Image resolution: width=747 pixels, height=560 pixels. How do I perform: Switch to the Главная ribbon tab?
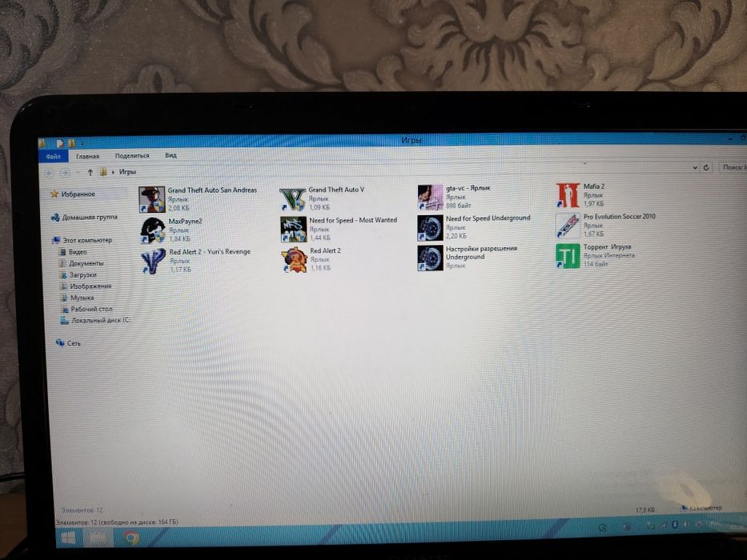click(87, 156)
